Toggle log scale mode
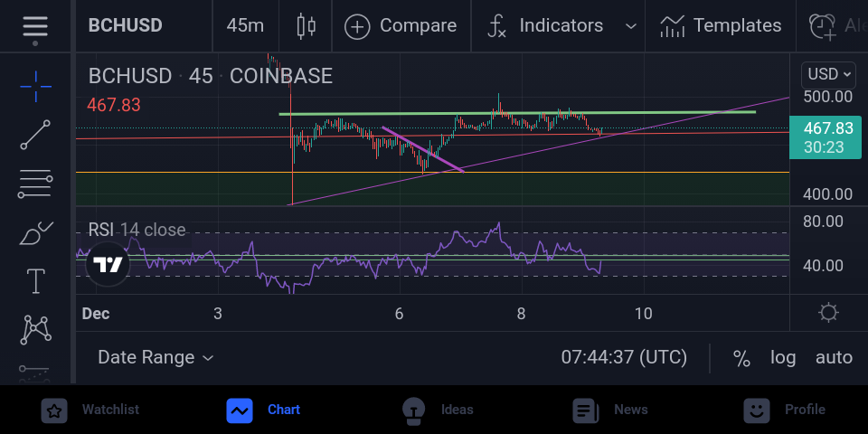868x434 pixels. pyautogui.click(x=783, y=358)
